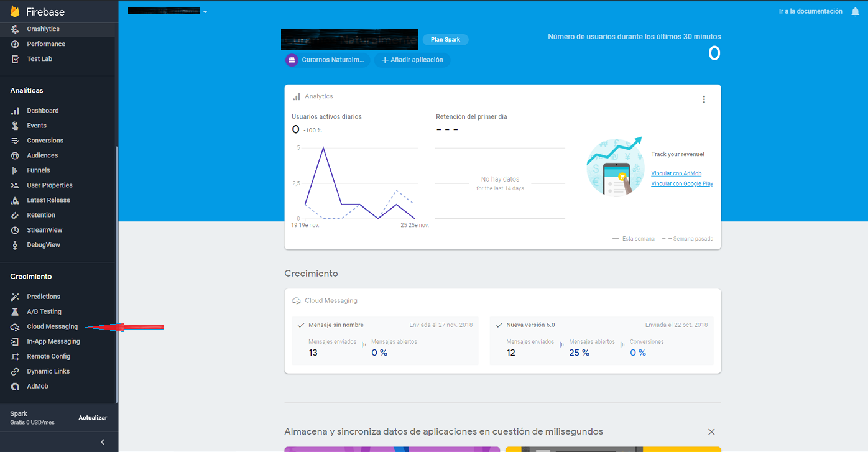Click the Crecimiento sidebar section heading

31,277
